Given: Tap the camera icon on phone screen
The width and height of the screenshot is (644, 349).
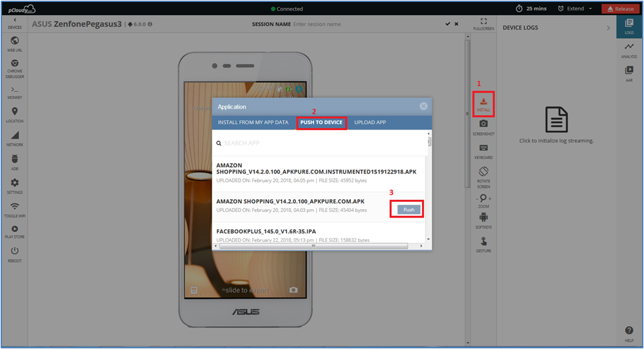Looking at the screenshot, I should point(293,291).
